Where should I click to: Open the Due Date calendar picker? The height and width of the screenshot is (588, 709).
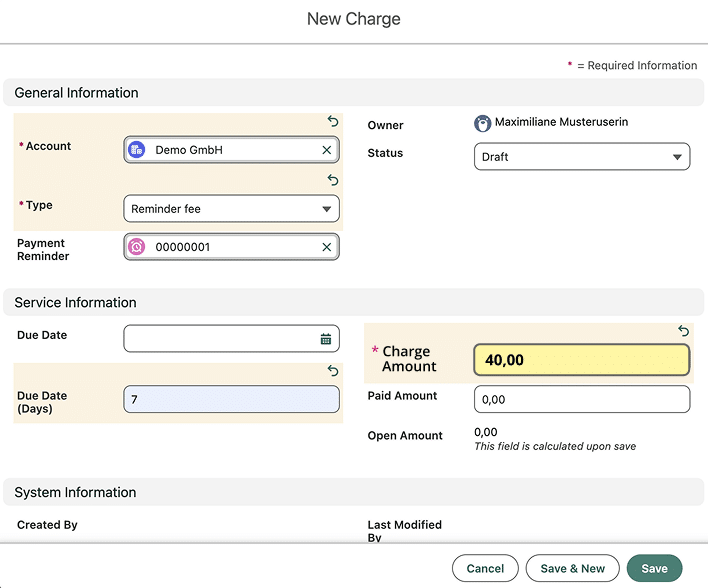click(326, 339)
